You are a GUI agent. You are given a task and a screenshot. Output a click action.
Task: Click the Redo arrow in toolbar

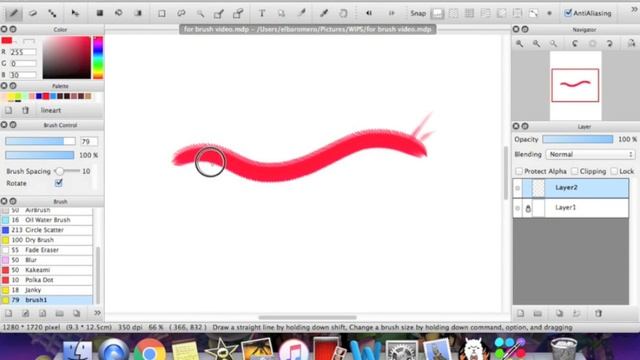coord(391,13)
